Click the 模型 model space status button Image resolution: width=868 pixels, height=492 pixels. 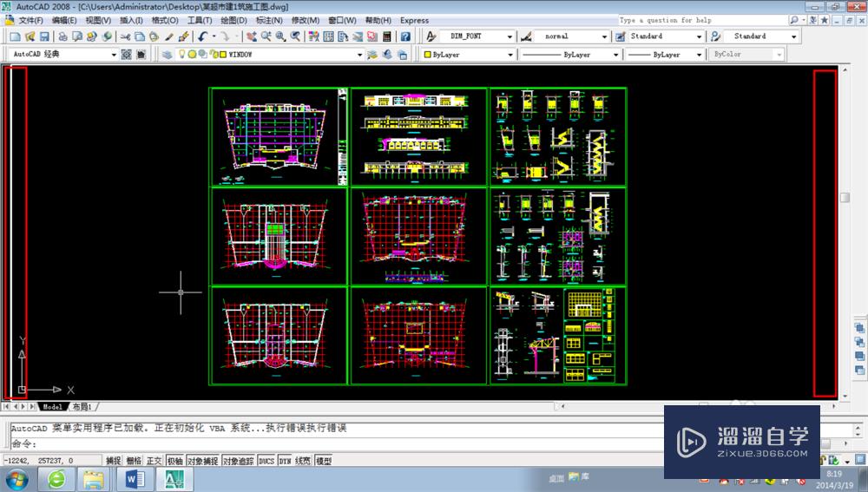(324, 461)
